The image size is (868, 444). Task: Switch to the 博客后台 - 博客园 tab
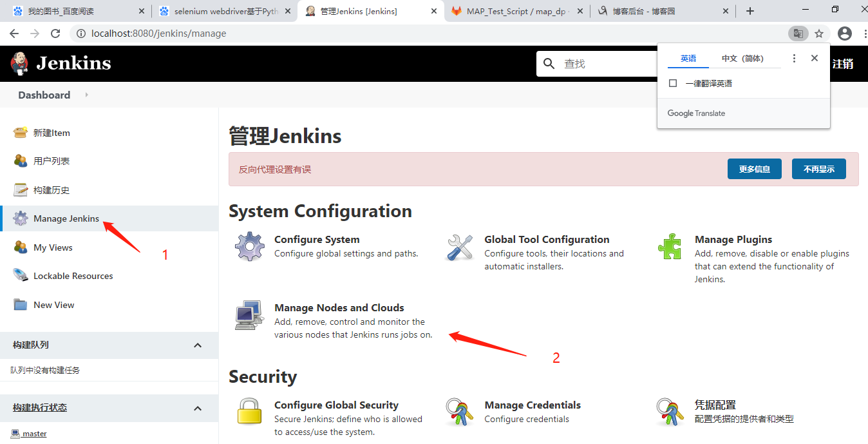663,11
